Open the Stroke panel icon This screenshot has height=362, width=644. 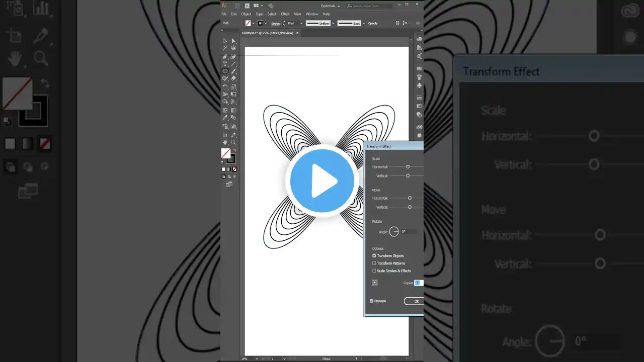(419, 98)
